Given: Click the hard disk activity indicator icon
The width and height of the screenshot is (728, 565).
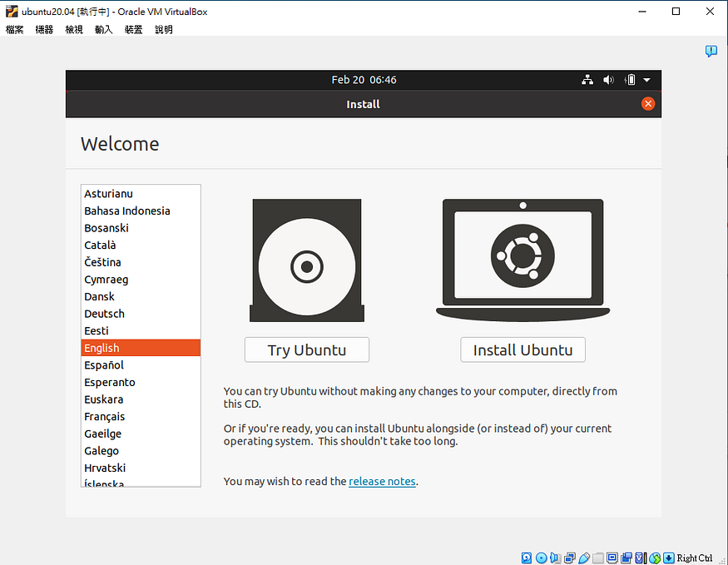Looking at the screenshot, I should point(527,558).
